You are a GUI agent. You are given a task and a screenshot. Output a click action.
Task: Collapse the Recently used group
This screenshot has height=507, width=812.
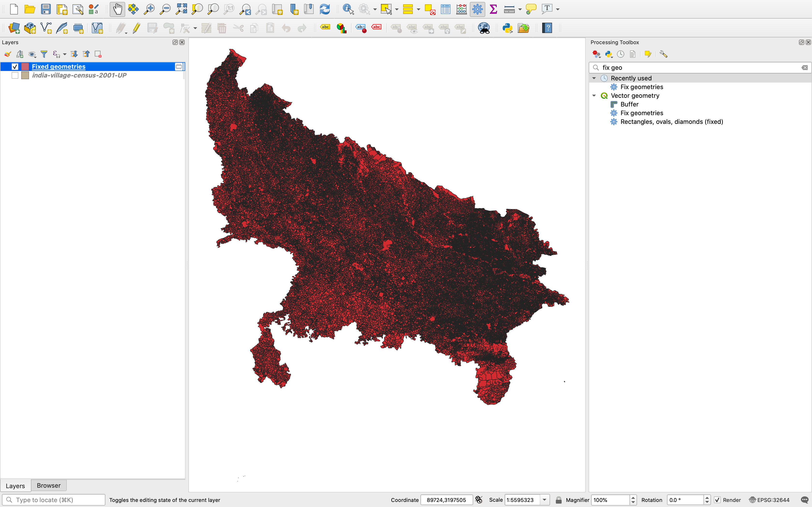click(594, 78)
